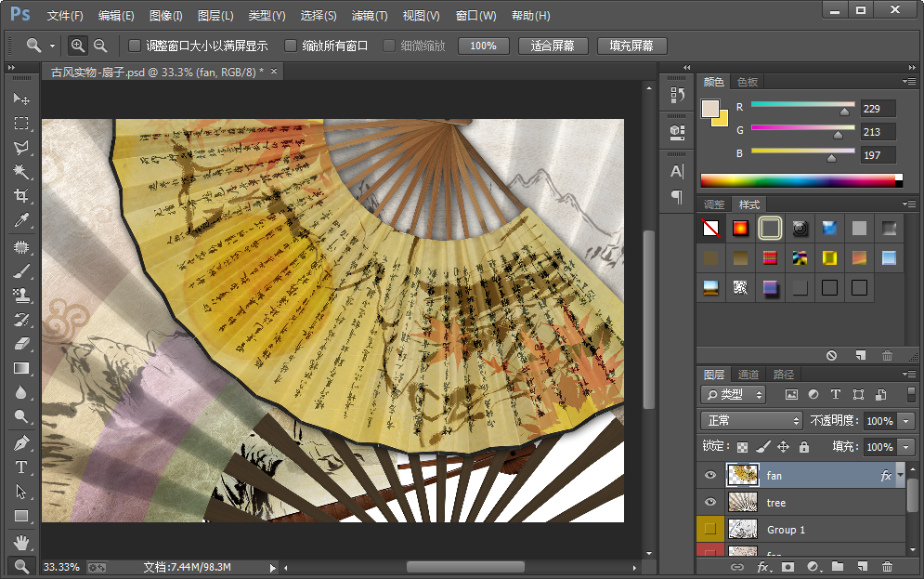Click the Fill Screen (填充屏幕) button
The width and height of the screenshot is (924, 579).
631,46
